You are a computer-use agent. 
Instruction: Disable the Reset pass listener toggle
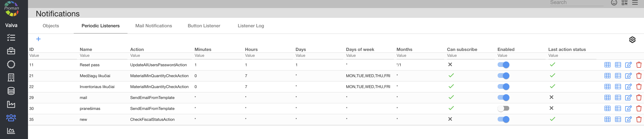pyautogui.click(x=503, y=65)
